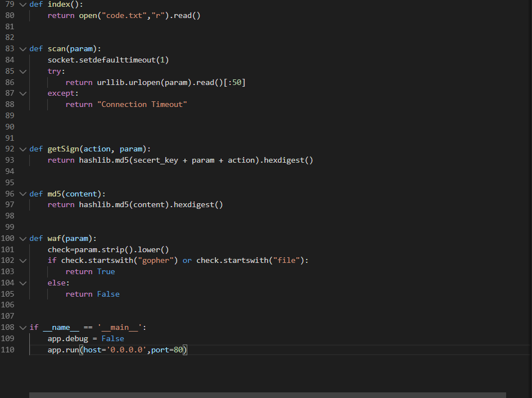Click app.debug on line 109
532x398 pixels.
[x=68, y=338]
